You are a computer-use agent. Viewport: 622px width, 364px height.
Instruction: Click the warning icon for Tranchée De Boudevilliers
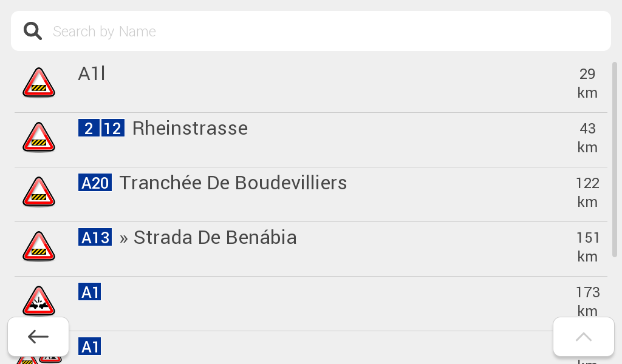click(x=39, y=192)
